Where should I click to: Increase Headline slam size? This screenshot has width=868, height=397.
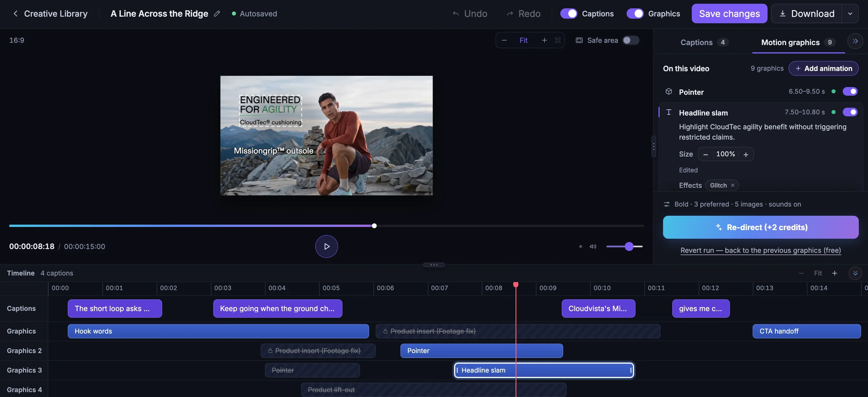click(x=746, y=154)
